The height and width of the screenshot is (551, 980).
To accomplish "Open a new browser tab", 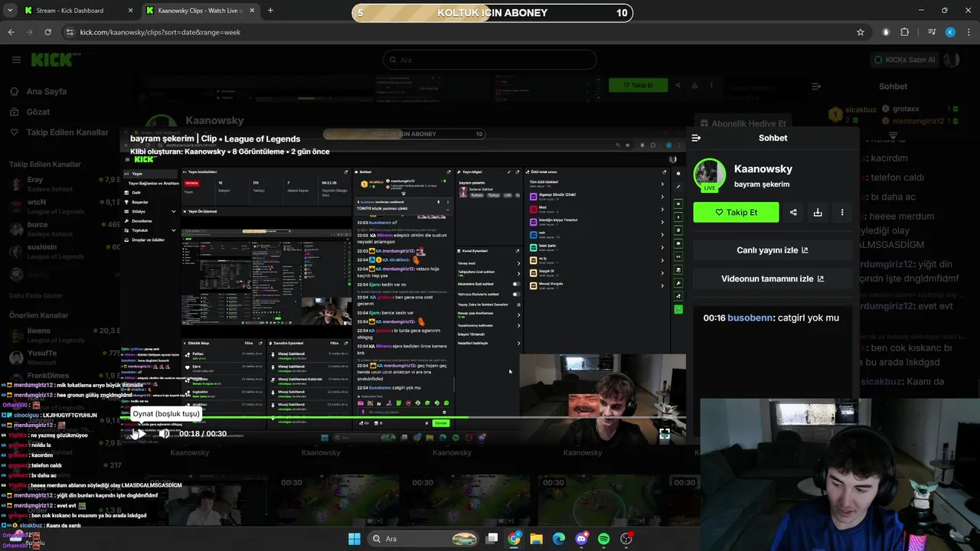I will pos(270,11).
